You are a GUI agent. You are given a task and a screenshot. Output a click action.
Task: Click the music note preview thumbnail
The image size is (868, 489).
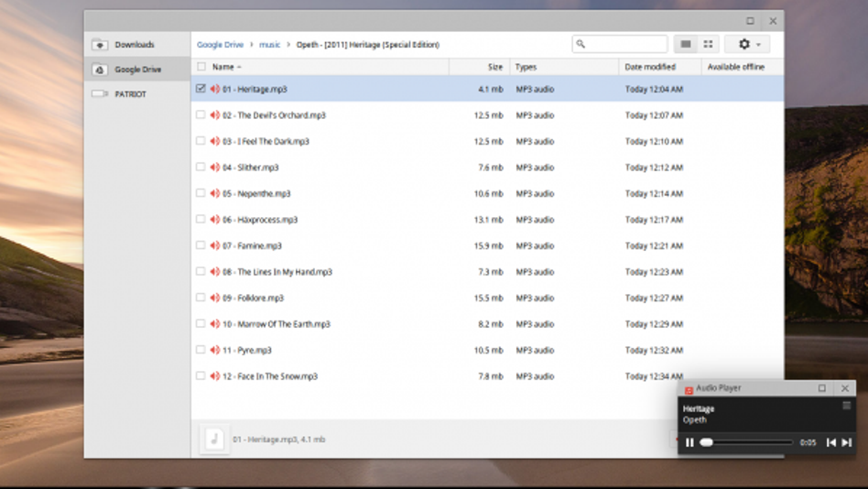pos(215,440)
